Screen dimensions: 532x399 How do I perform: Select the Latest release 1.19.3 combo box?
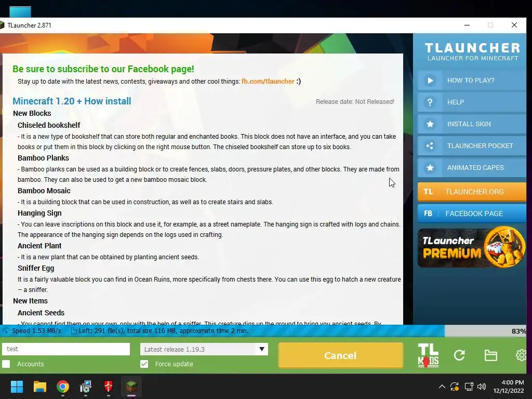204,349
